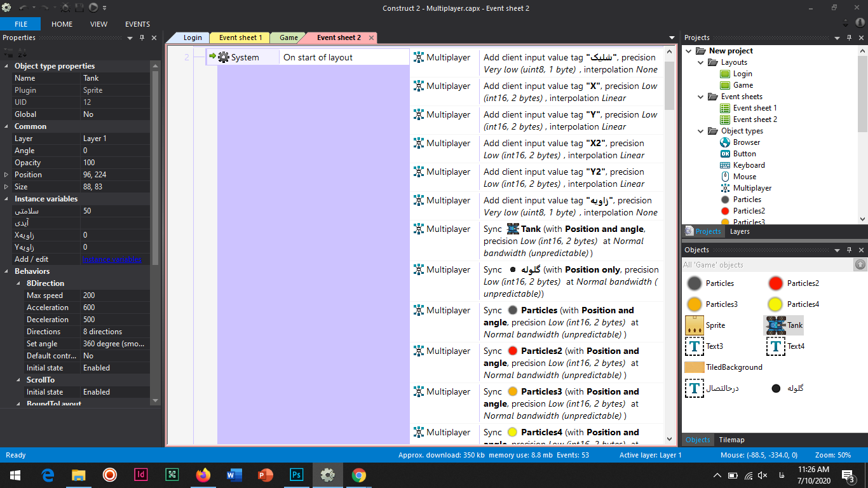Collapse the Object types folder

coord(700,131)
